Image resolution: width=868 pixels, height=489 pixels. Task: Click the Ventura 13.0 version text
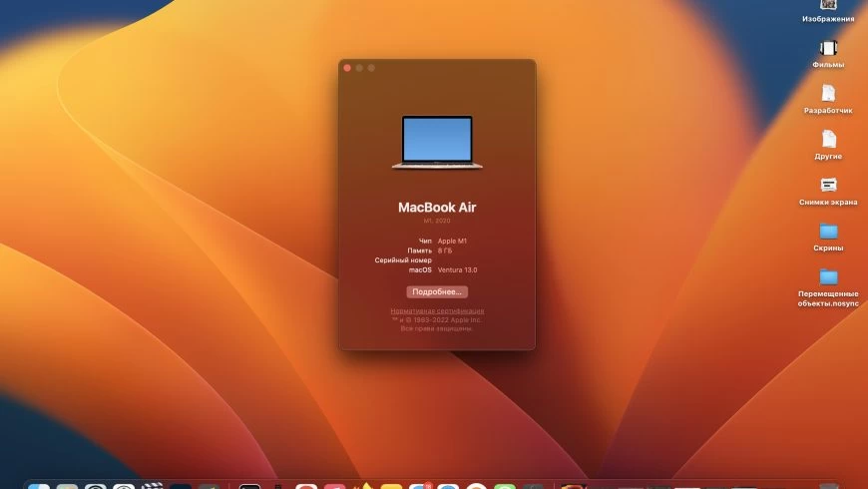click(457, 270)
